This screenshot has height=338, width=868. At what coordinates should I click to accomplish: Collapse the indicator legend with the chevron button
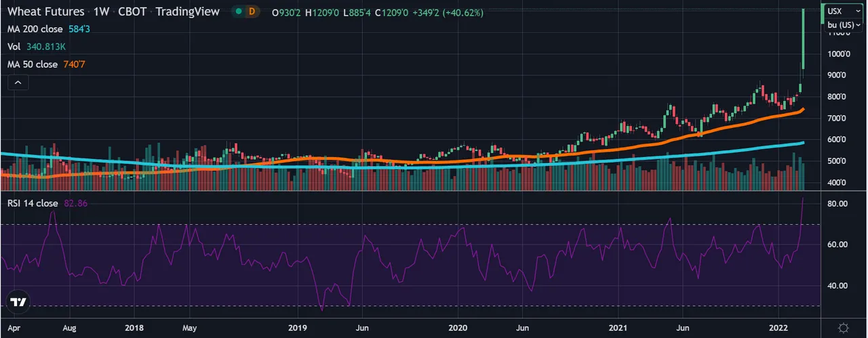18,83
